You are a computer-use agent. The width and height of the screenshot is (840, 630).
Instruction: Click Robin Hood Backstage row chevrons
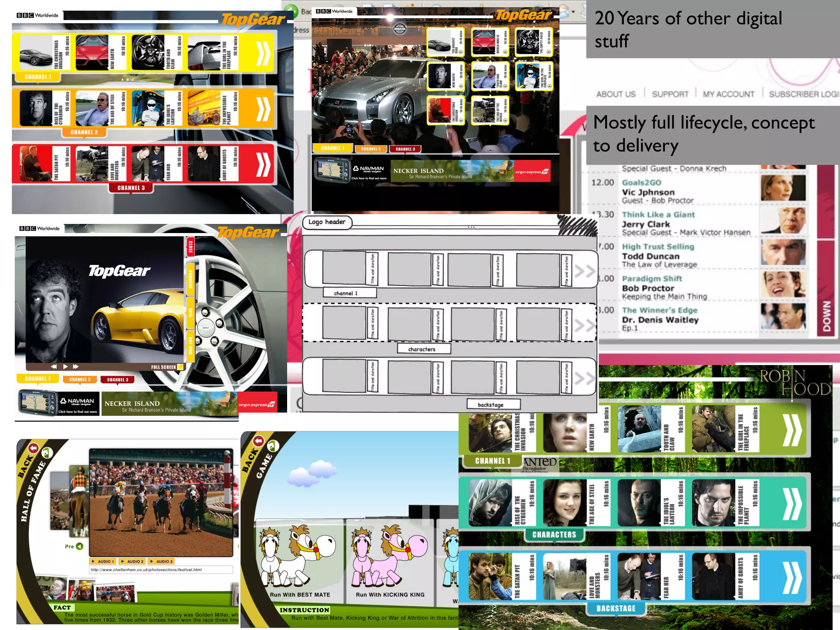pyautogui.click(x=792, y=578)
